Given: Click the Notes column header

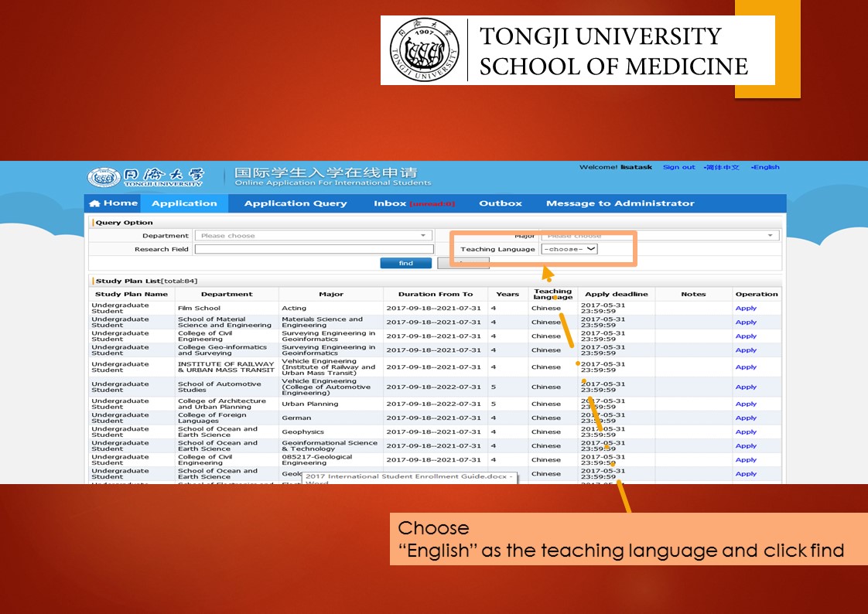Looking at the screenshot, I should (693, 295).
